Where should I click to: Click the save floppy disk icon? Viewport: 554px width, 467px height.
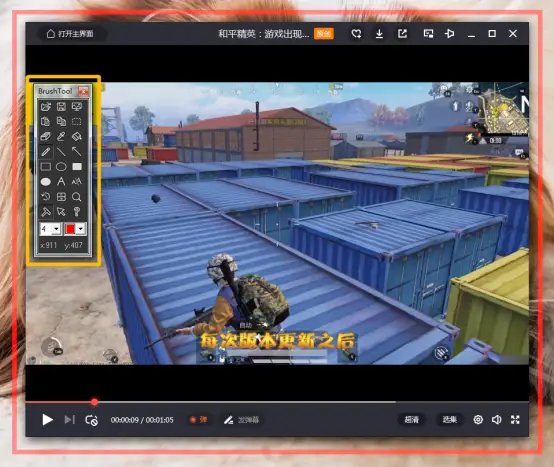click(61, 106)
